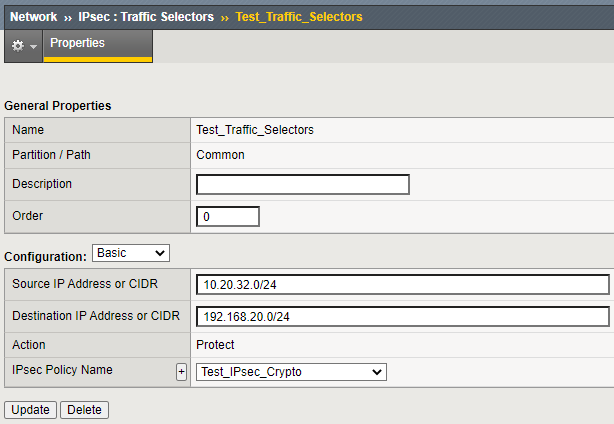The height and width of the screenshot is (424, 614).
Task: Click the Common partition value
Action: click(x=221, y=155)
